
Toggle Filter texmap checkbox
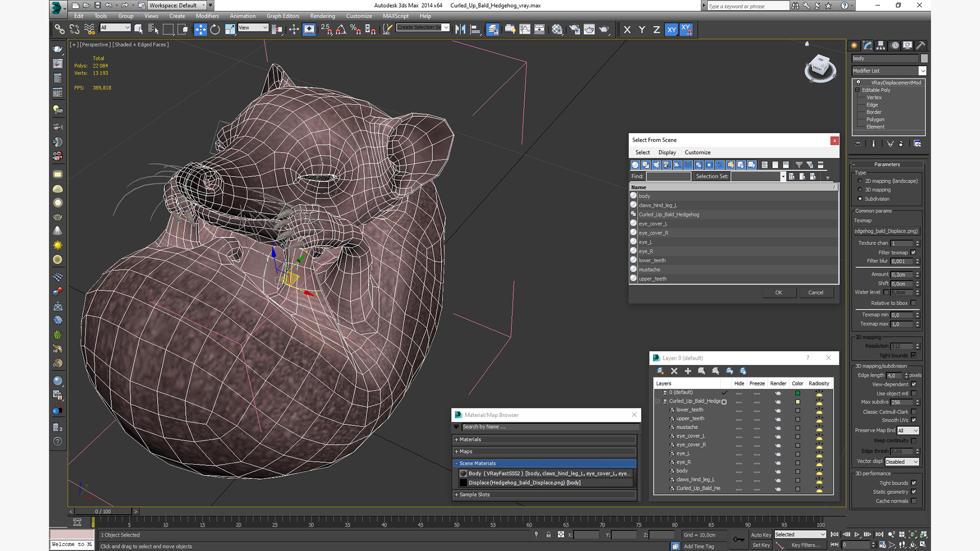[914, 253]
